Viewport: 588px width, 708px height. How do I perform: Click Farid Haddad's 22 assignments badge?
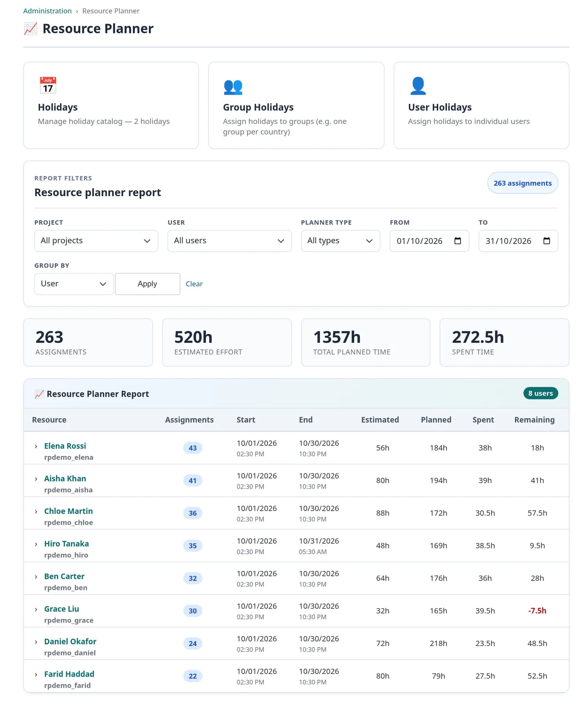click(192, 676)
